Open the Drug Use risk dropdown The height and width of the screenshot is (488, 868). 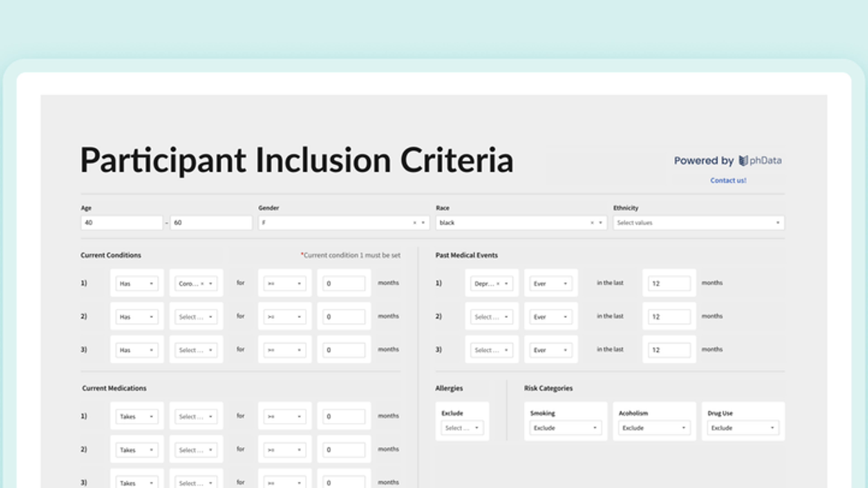[x=743, y=428]
